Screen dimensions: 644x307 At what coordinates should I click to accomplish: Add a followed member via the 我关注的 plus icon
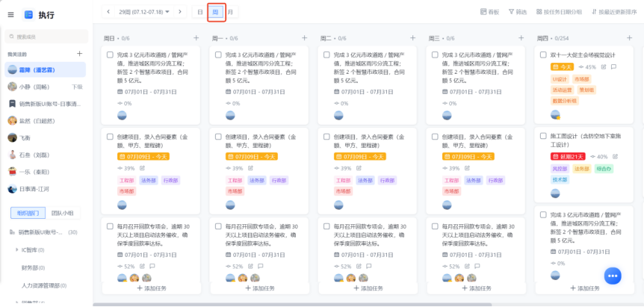click(x=80, y=53)
